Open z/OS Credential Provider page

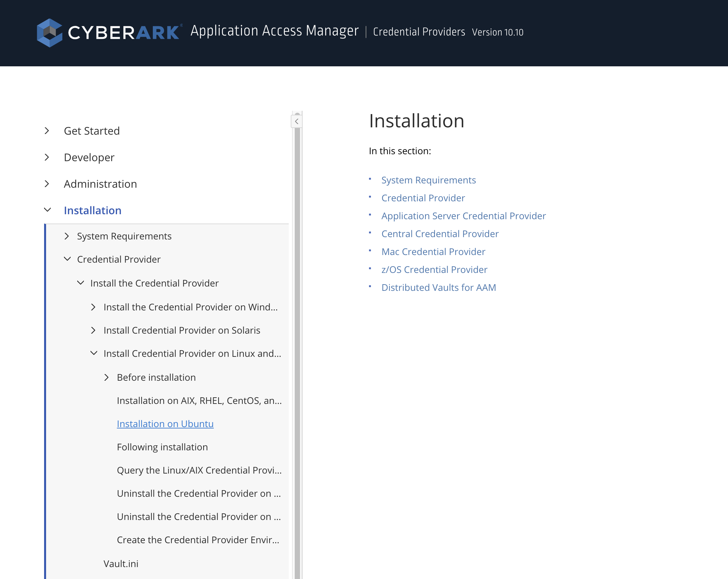434,270
